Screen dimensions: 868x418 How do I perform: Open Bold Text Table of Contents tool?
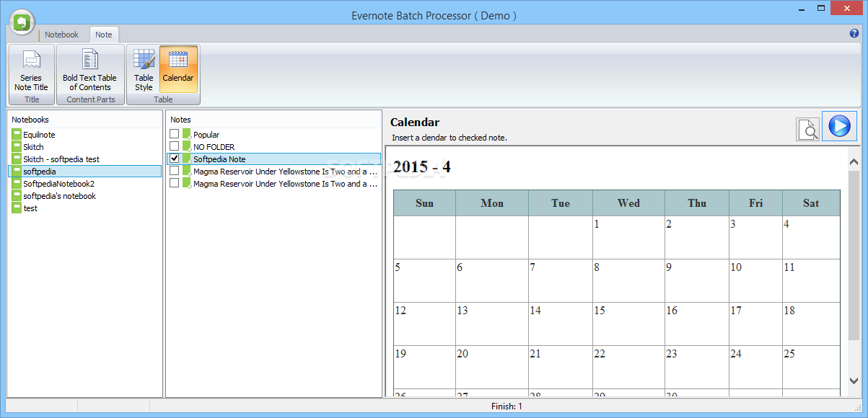(x=89, y=70)
